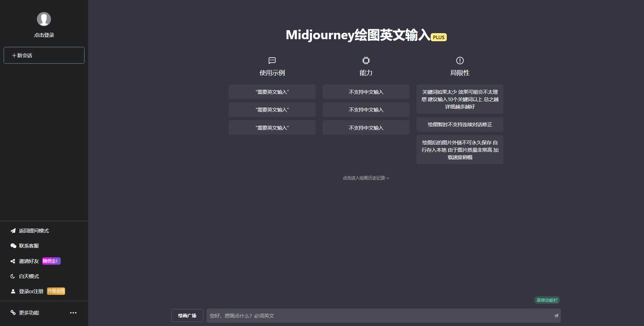Click the 登录or注册 user icon

coord(13,291)
